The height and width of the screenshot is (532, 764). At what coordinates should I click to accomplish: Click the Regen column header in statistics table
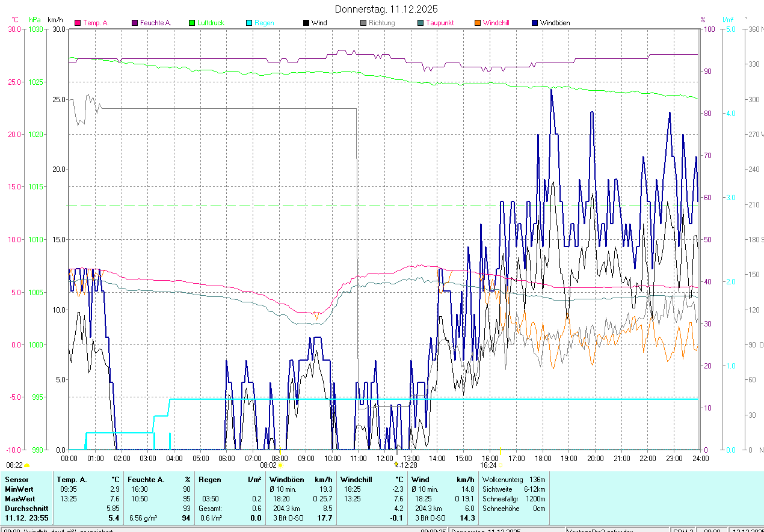209,480
